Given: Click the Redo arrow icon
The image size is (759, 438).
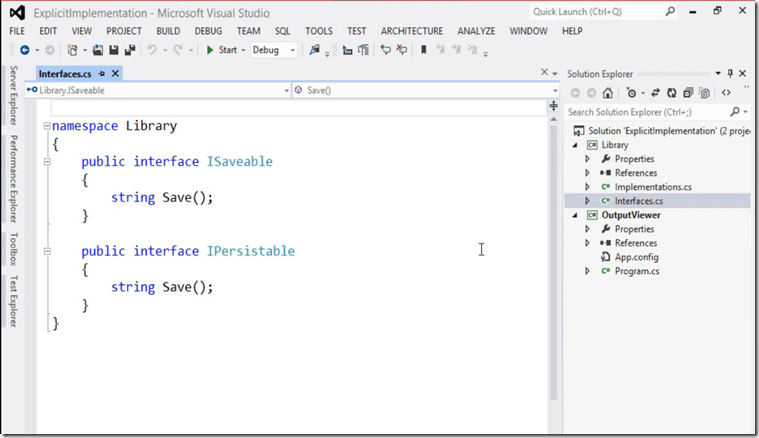Looking at the screenshot, I should tap(178, 50).
